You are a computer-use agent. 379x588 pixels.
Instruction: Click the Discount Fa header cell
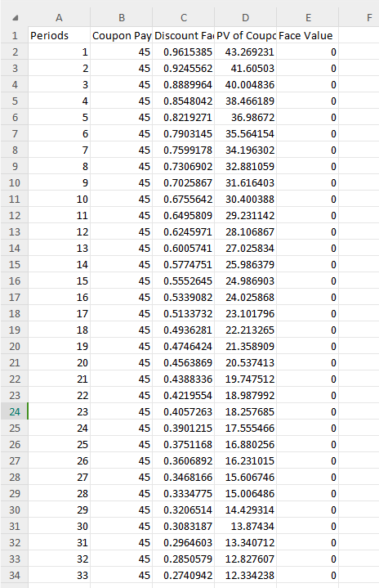click(x=184, y=35)
